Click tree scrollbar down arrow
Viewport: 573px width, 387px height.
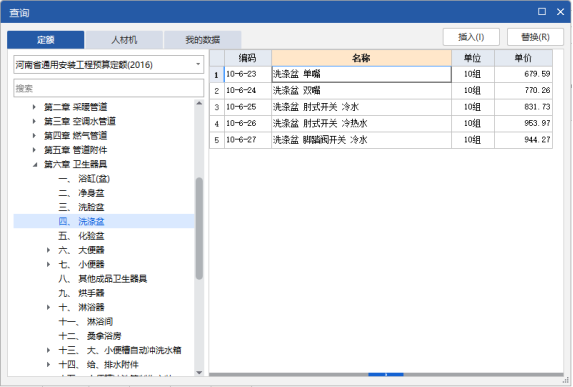pos(199,372)
